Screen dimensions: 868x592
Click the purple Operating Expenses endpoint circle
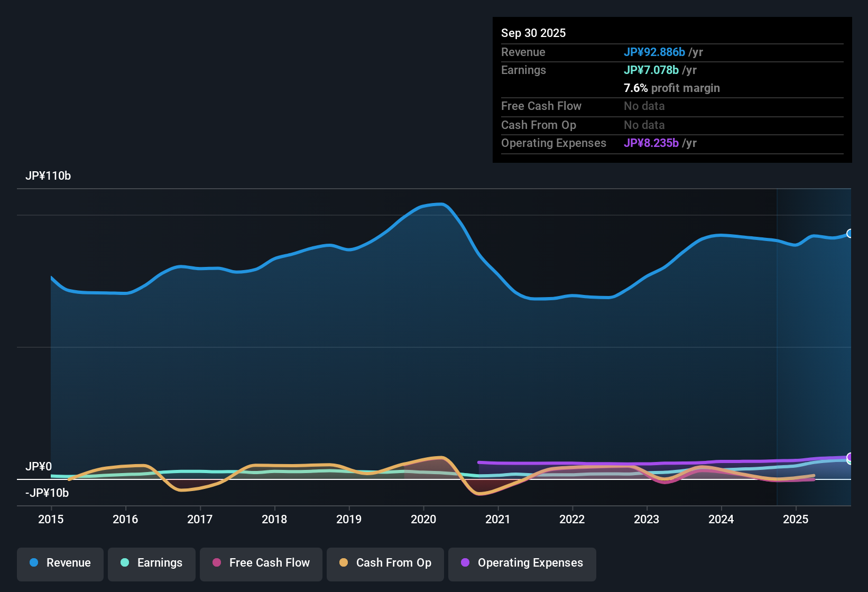point(850,458)
